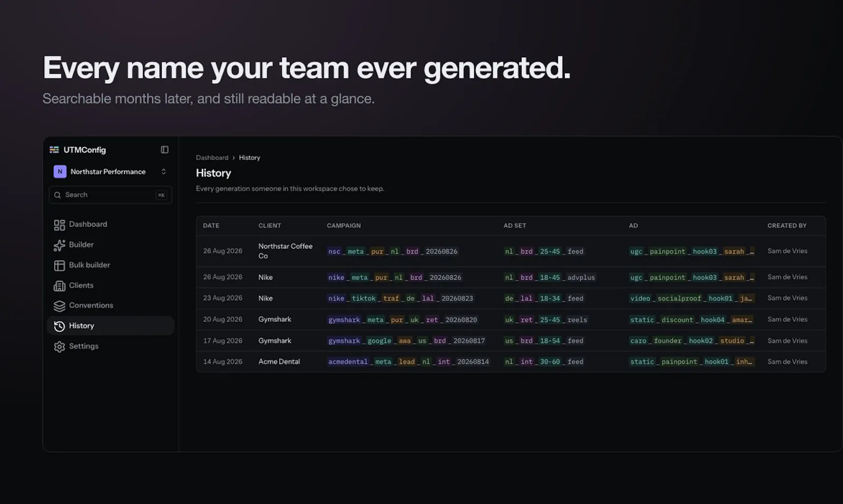This screenshot has width=843, height=504.
Task: Click the 17 Aug 2026 date cell
Action: tap(222, 341)
